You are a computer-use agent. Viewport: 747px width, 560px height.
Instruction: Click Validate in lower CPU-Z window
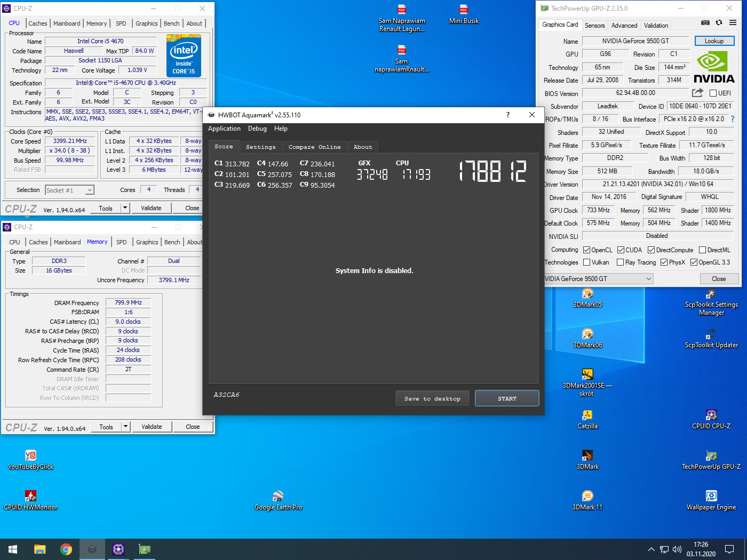(152, 427)
